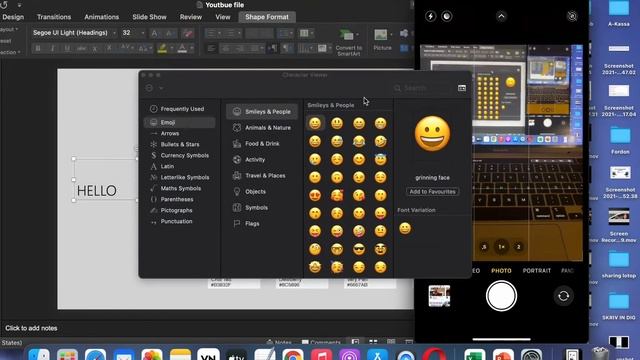Select the Shape Format tab
Viewport: 640px width, 360px height.
pyautogui.click(x=267, y=17)
